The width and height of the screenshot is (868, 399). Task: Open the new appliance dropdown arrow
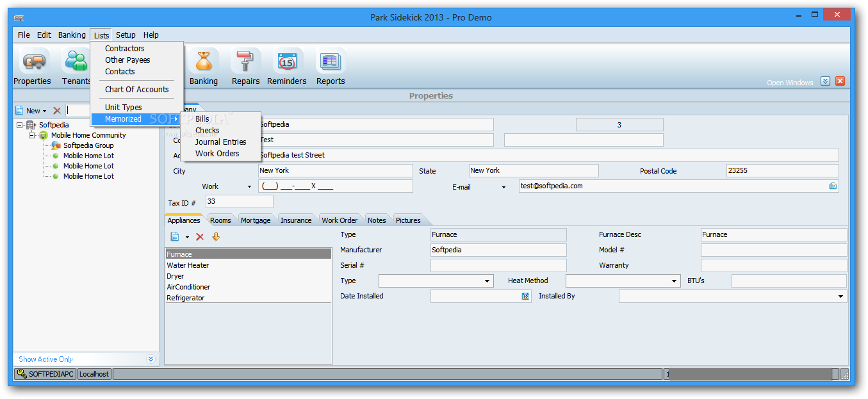187,238
